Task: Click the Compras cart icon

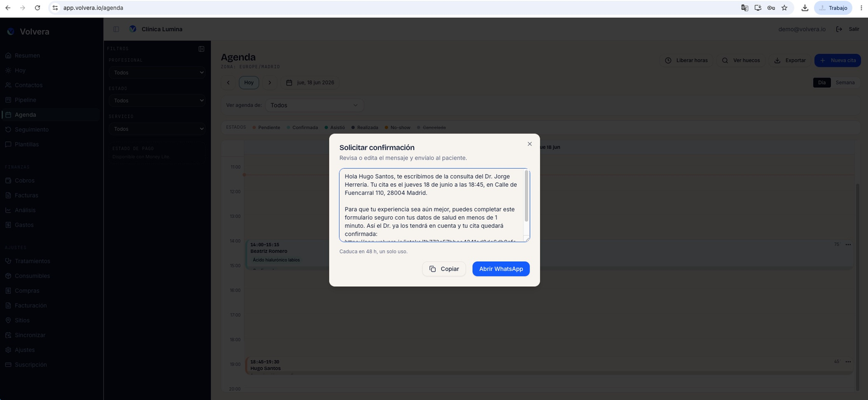Action: [8, 291]
